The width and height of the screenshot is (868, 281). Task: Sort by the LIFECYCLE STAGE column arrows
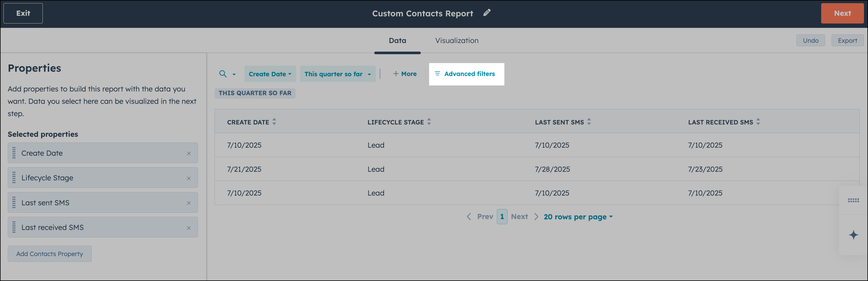pos(429,122)
